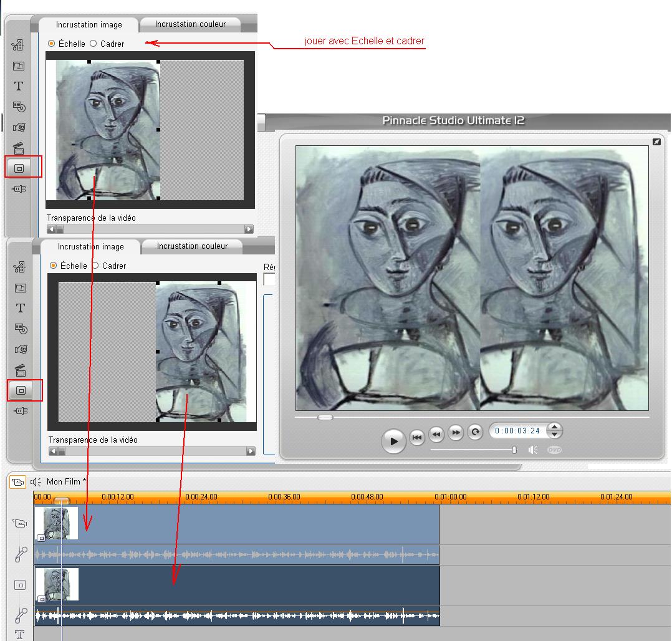Click the overlay audio track icon
This screenshot has width=672, height=641.
click(21, 615)
